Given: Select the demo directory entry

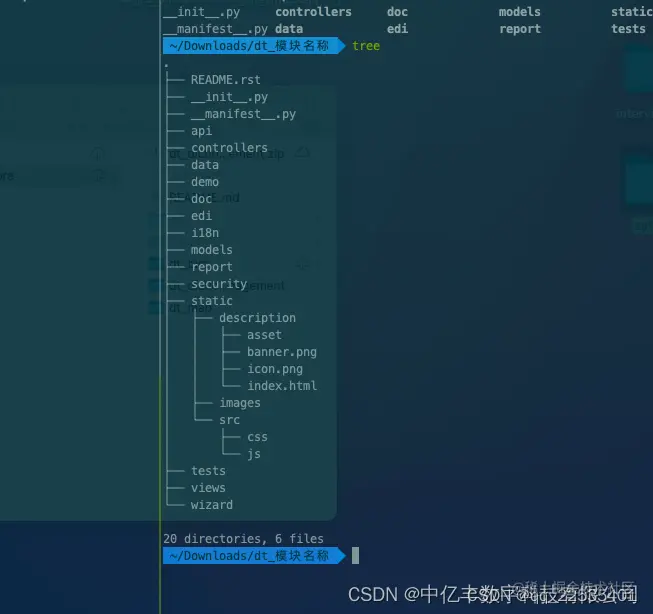Looking at the screenshot, I should [204, 182].
